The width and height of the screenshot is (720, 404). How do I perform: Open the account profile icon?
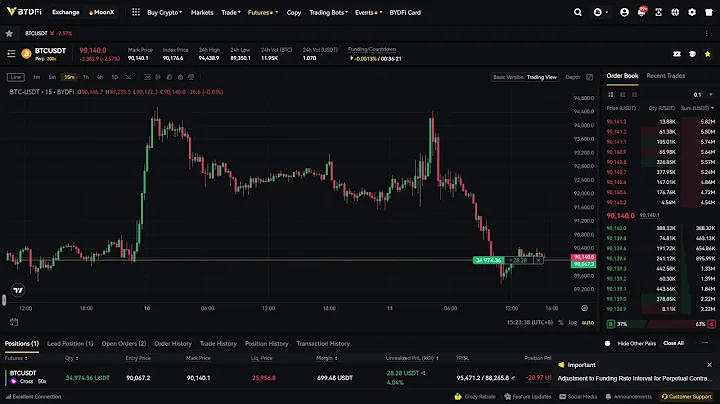624,12
